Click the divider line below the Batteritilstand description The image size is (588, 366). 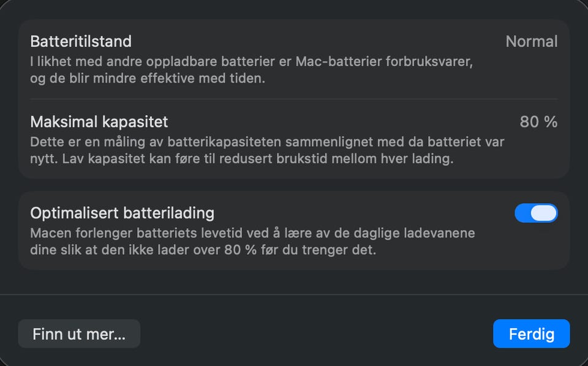click(294, 99)
